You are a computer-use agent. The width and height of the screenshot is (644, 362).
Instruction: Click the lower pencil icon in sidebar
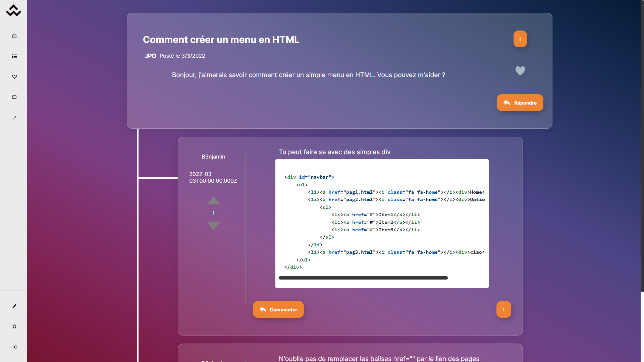[x=14, y=306]
